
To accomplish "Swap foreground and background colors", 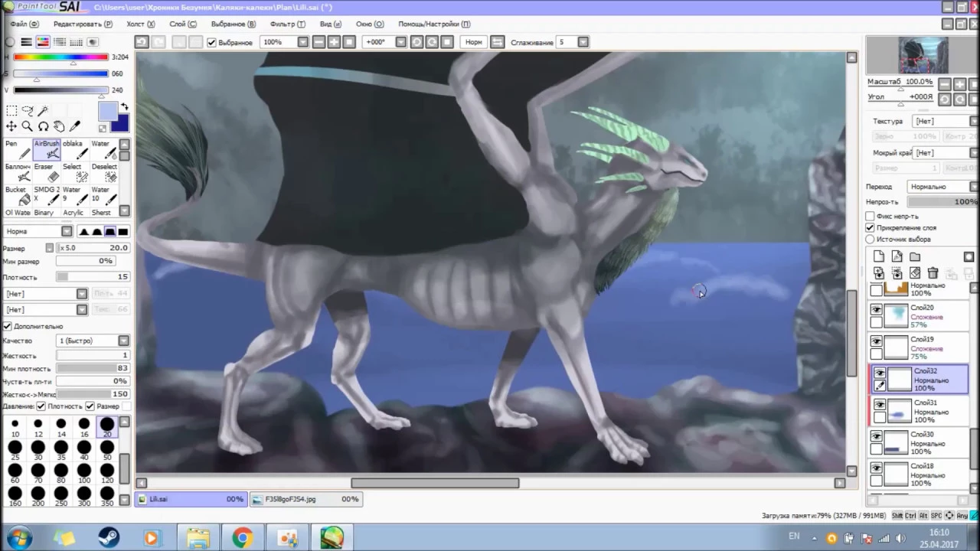I will (x=124, y=107).
